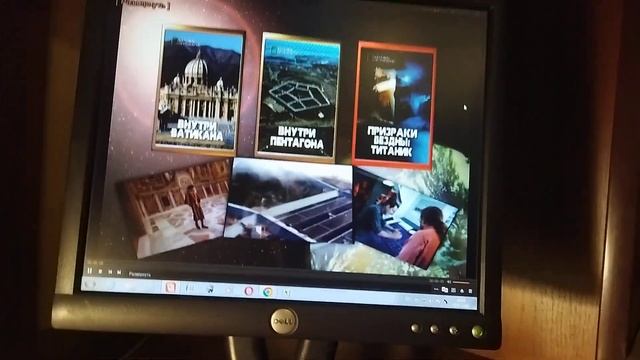640x360 pixels.
Task: Open the pink pinned app in taskbar
Action: [x=171, y=287]
